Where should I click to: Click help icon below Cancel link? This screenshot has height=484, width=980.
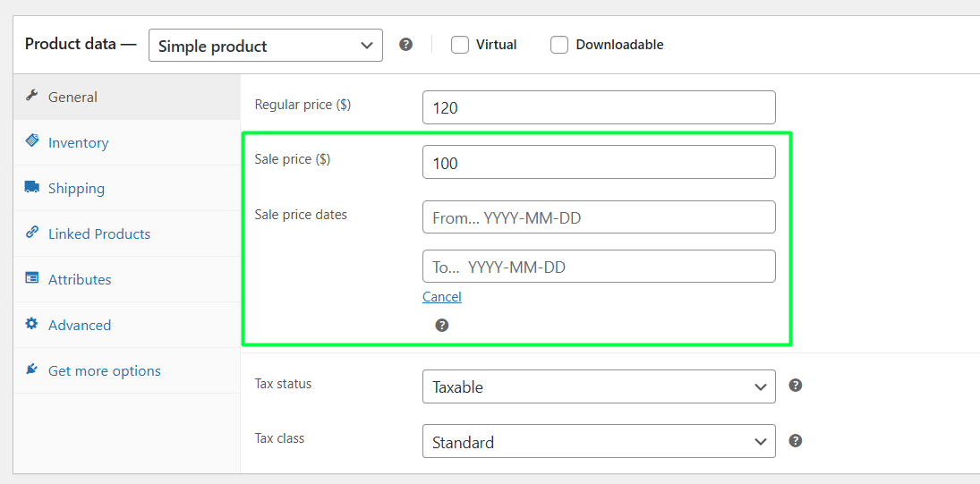coord(442,326)
